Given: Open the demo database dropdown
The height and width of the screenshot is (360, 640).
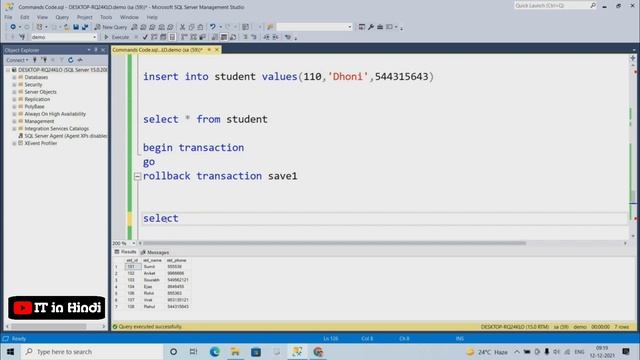Looking at the screenshot, I should 94,37.
